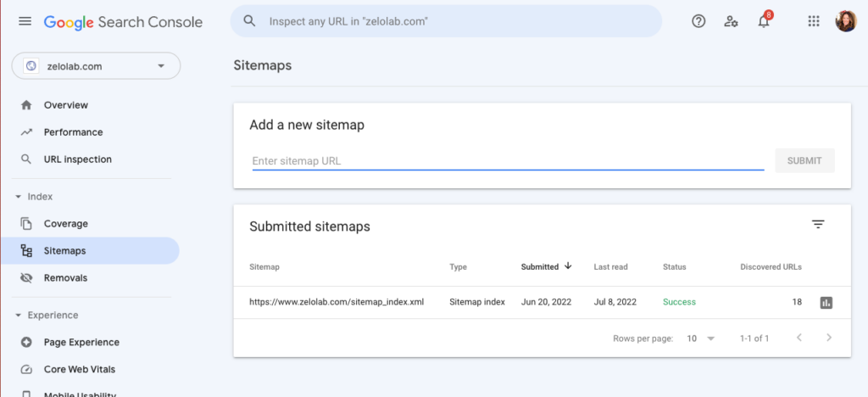
Task: Click the Sitemaps tree icon
Action: [26, 251]
